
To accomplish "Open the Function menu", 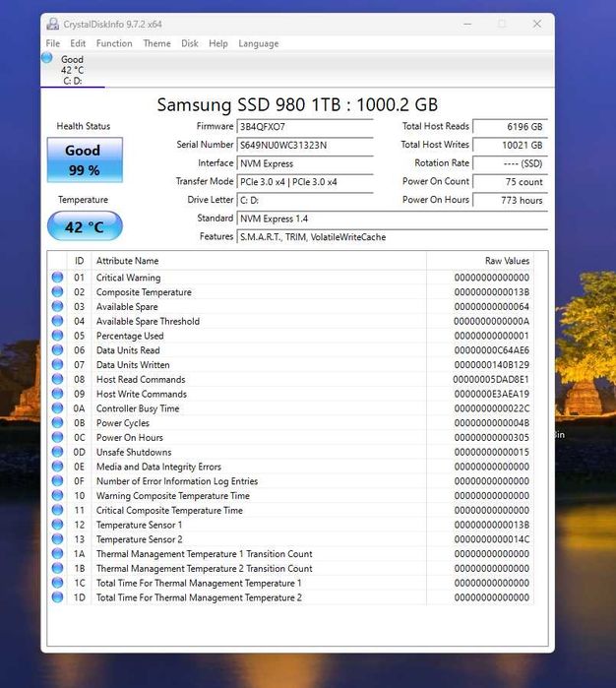I will point(114,43).
